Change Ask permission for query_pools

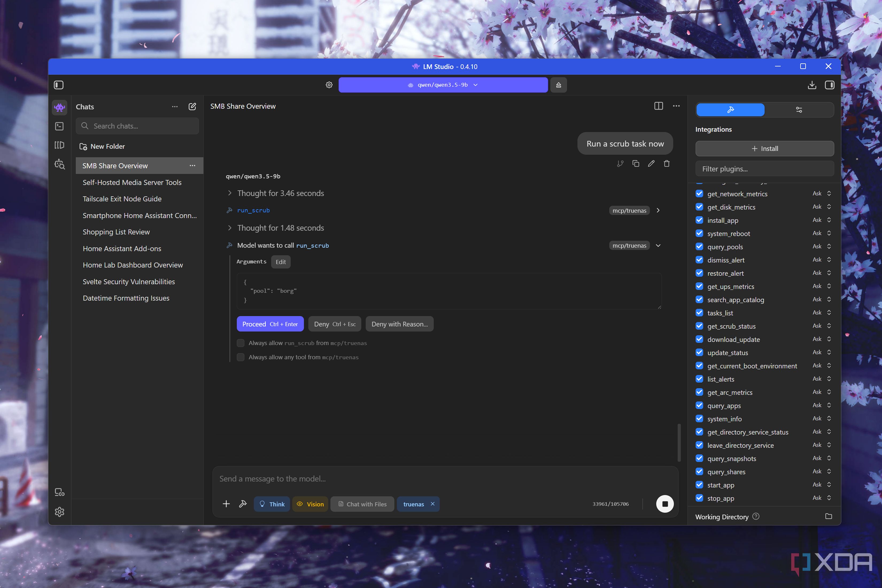click(822, 246)
